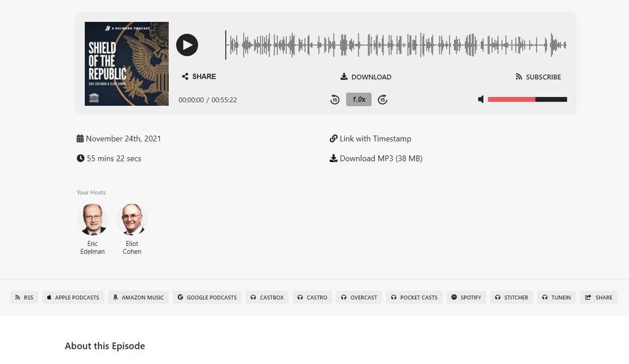Image resolution: width=629 pixels, height=364 pixels.
Task: Listen on Amazon Music
Action: 139,297
